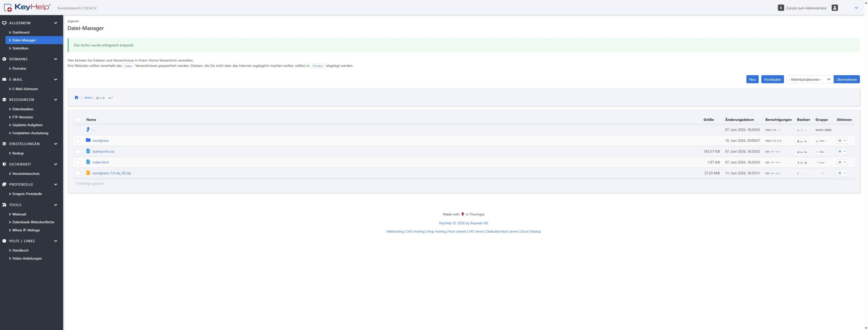Click the KeyHelp logo

pyautogui.click(x=27, y=7)
